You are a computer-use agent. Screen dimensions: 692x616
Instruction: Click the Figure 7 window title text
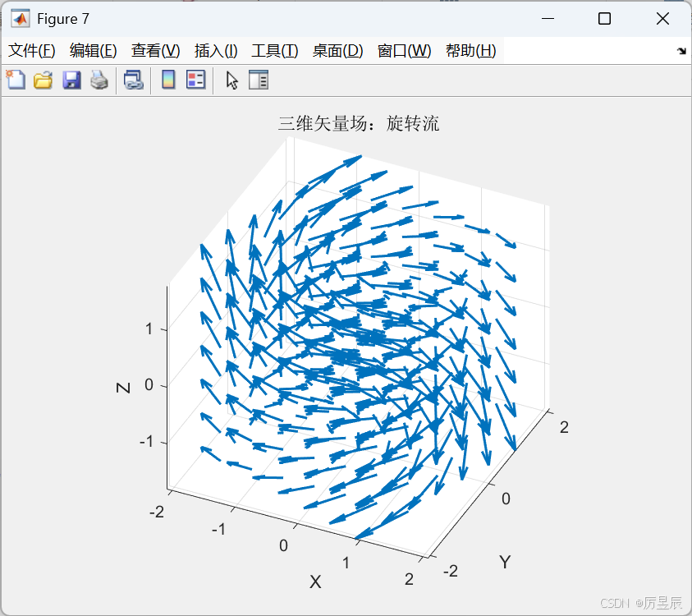click(63, 19)
